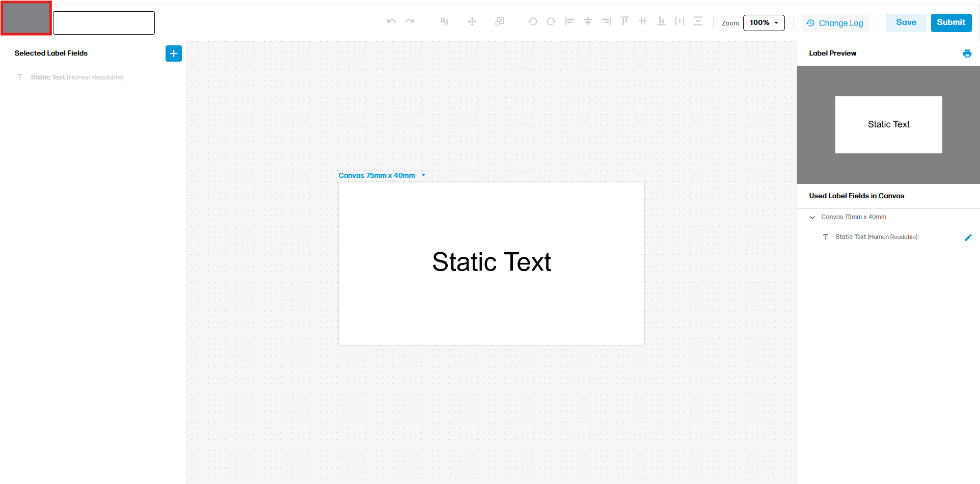Rotate clockwise using the toolbar icon

click(551, 21)
